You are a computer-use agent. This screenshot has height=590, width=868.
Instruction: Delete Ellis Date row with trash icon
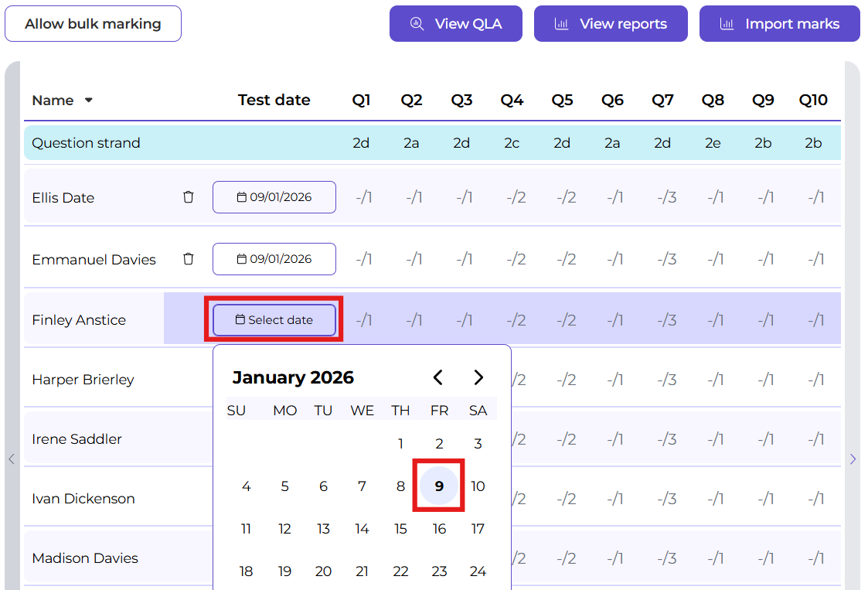click(188, 197)
